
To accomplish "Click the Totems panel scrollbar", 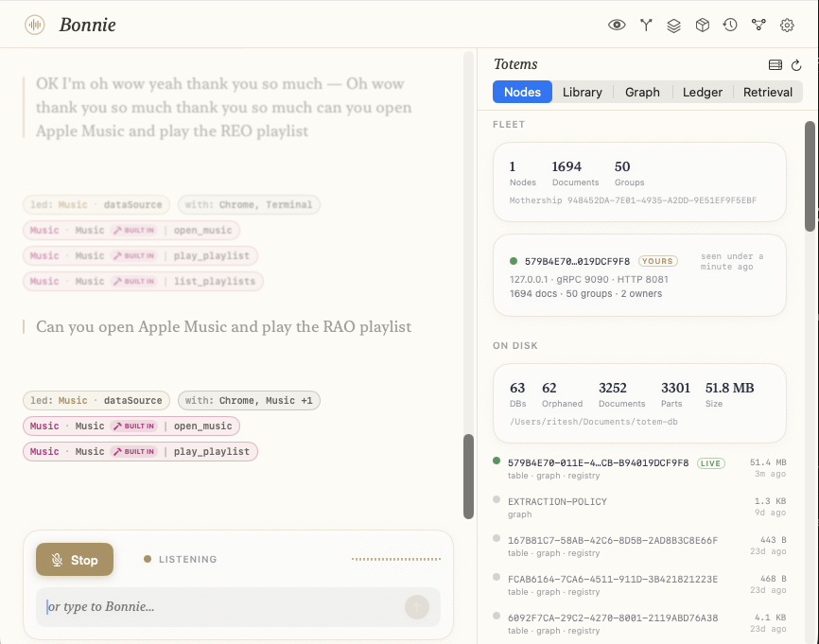I will click(x=810, y=176).
